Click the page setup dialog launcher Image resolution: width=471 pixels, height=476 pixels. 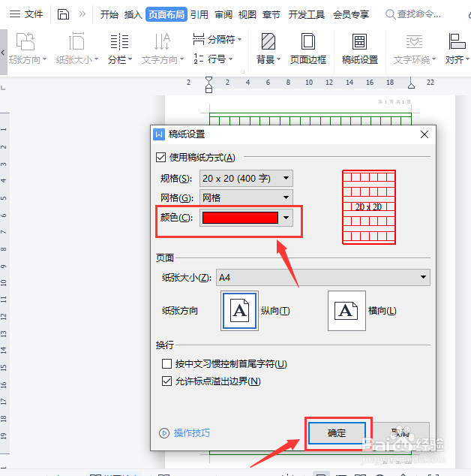(242, 72)
